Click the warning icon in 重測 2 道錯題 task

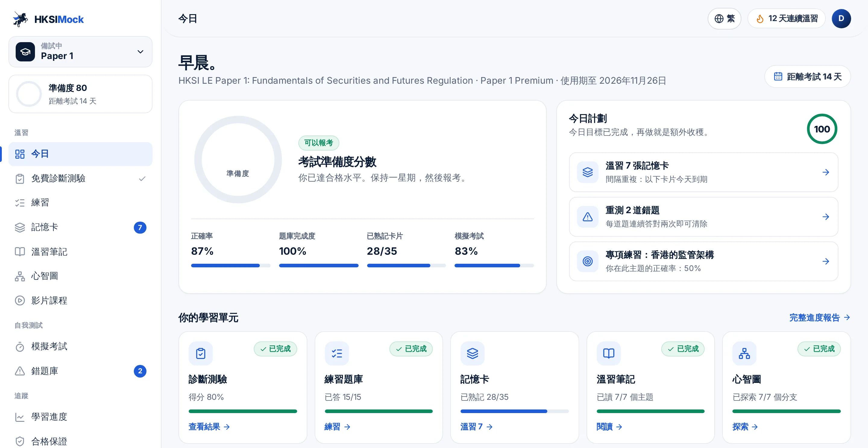pyautogui.click(x=588, y=217)
